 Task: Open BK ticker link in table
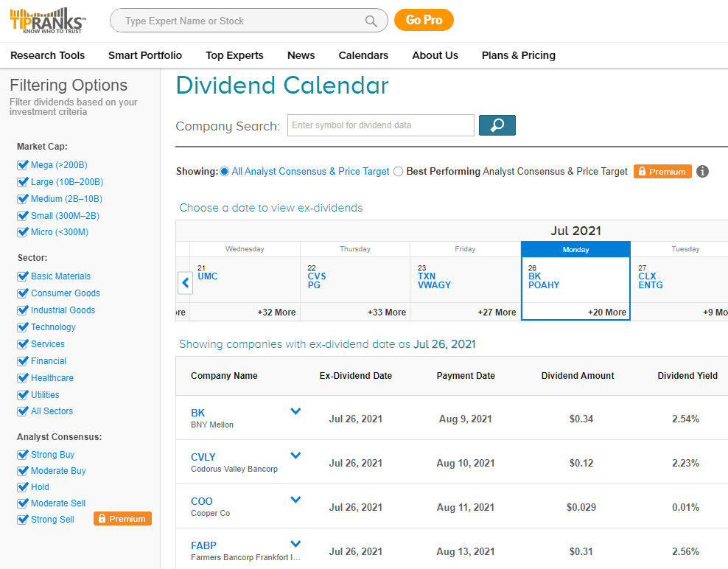click(197, 413)
